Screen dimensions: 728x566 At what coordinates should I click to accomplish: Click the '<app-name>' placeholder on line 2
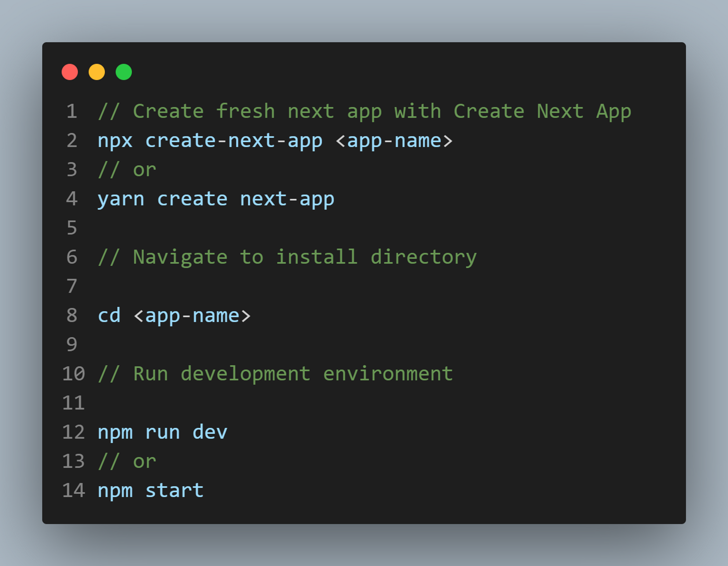(x=394, y=141)
